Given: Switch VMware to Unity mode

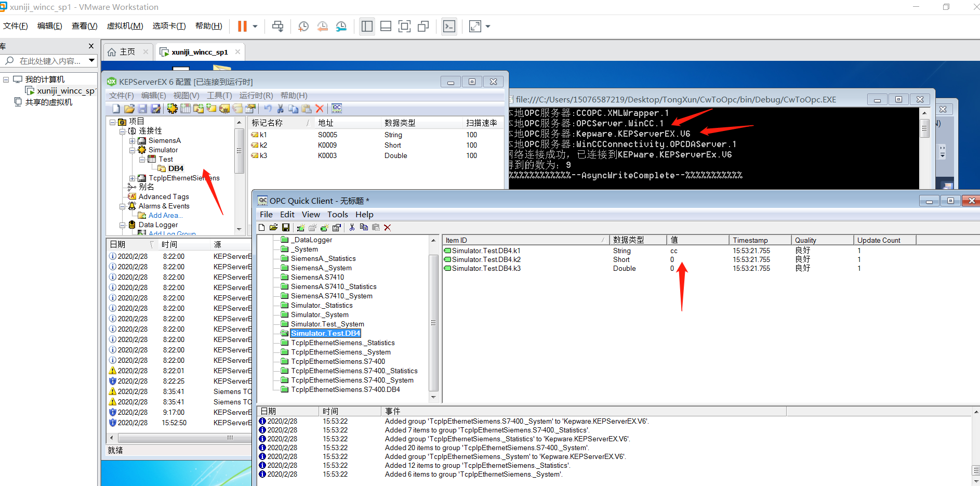Looking at the screenshot, I should coord(423,26).
